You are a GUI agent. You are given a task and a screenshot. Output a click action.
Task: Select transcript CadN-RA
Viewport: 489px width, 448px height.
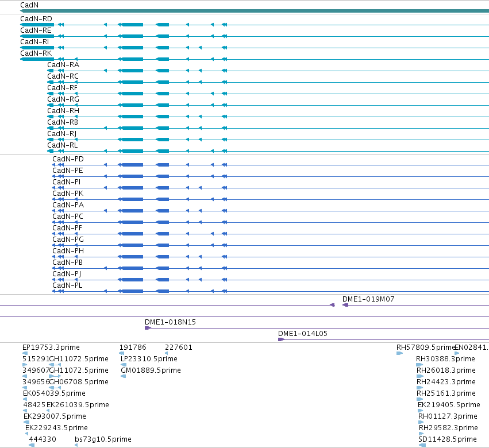click(x=63, y=65)
